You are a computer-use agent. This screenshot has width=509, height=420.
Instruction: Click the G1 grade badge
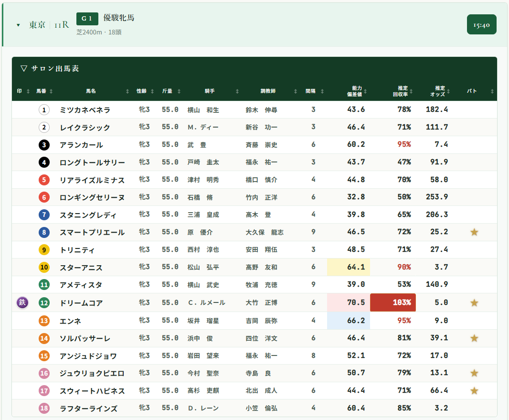click(x=87, y=19)
